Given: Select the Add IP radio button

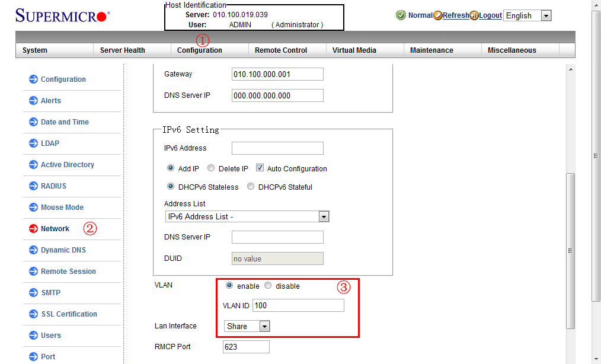Looking at the screenshot, I should (171, 168).
